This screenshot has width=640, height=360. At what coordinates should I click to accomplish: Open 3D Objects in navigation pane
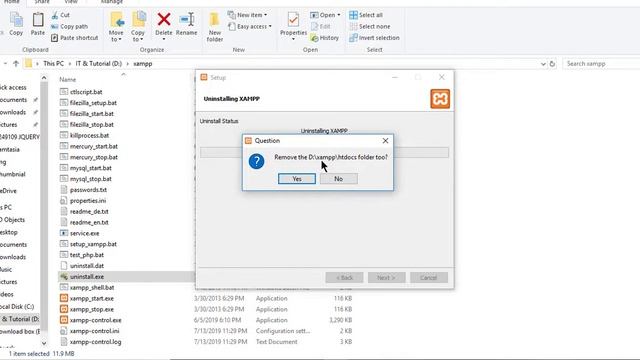coord(13,220)
